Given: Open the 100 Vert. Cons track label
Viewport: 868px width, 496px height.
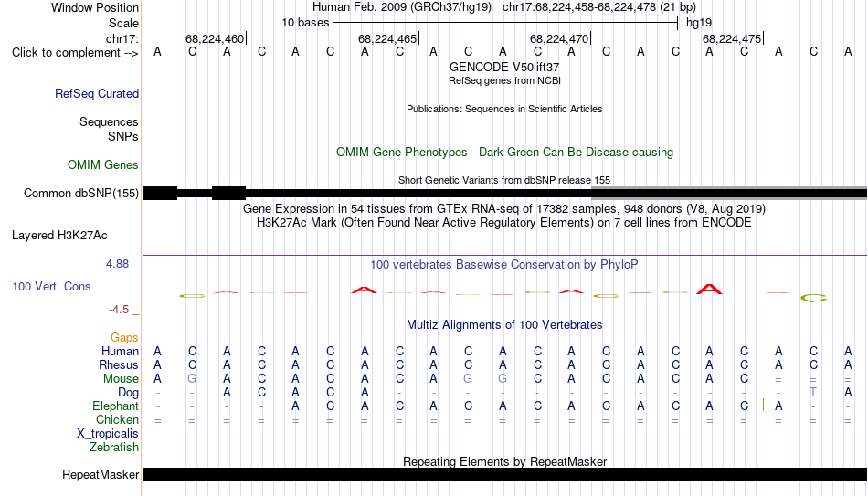Looking at the screenshot, I should tap(51, 286).
